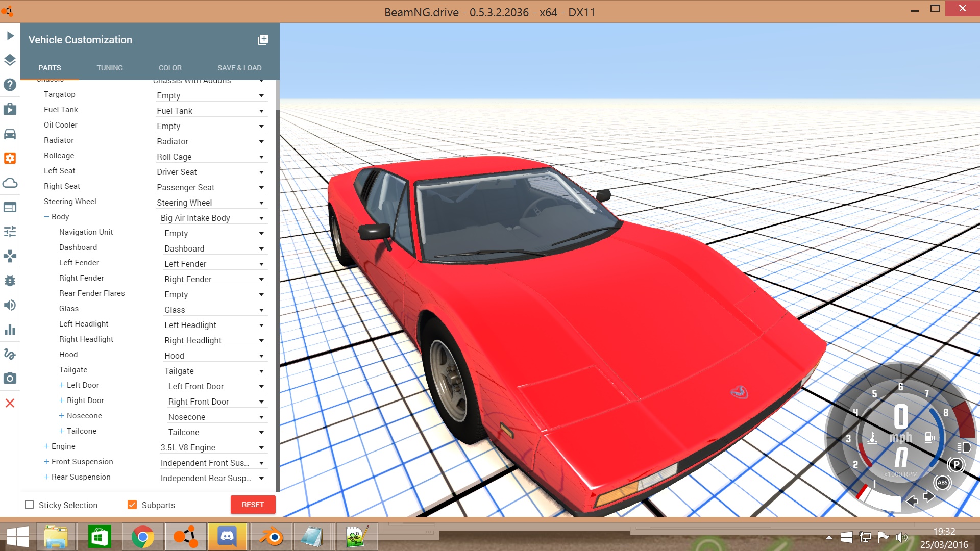Click the red RESET button
980x551 pixels.
tap(253, 505)
